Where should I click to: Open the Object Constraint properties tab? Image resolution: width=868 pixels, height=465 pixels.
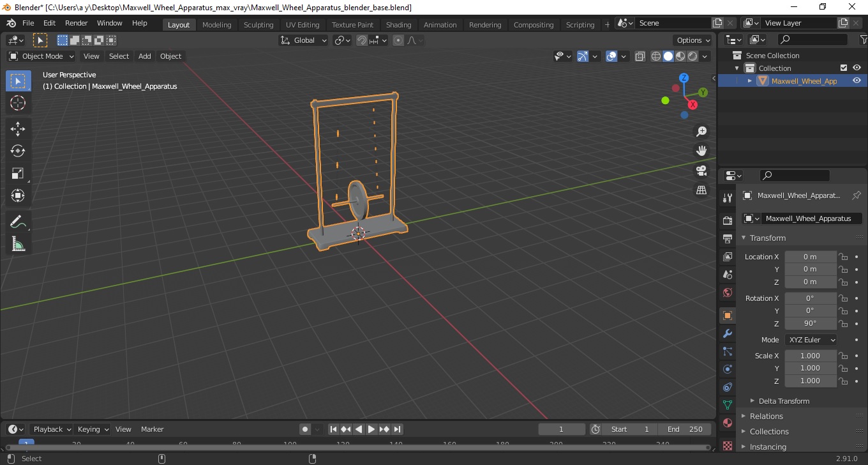tap(727, 387)
